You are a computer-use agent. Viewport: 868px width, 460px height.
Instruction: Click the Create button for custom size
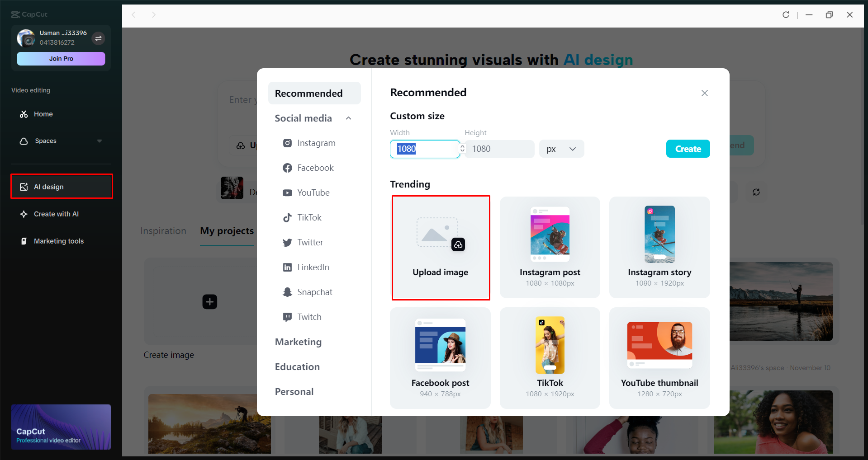pyautogui.click(x=688, y=149)
